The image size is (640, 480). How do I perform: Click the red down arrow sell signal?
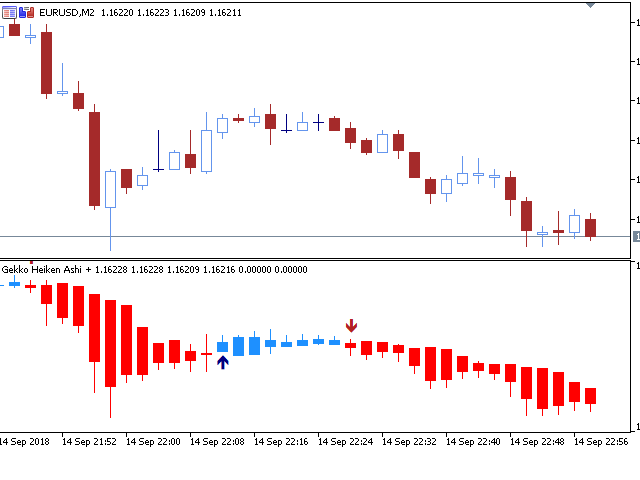[351, 325]
